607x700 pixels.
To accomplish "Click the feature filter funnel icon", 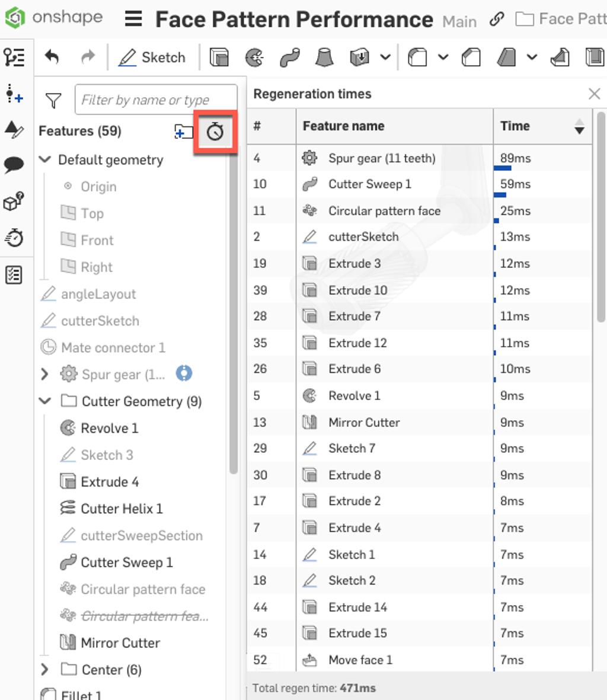I will 53,100.
